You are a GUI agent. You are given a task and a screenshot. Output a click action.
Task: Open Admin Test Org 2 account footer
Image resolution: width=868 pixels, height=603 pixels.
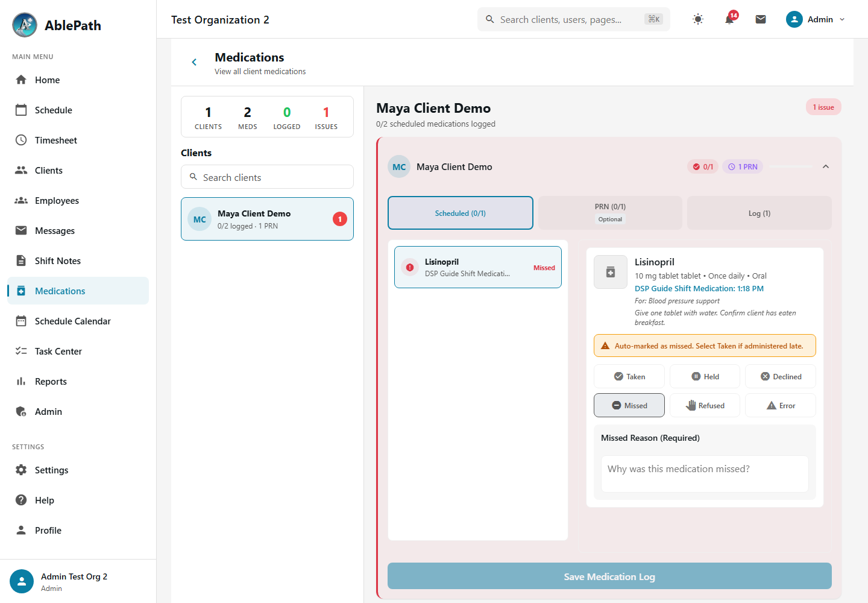[78, 581]
